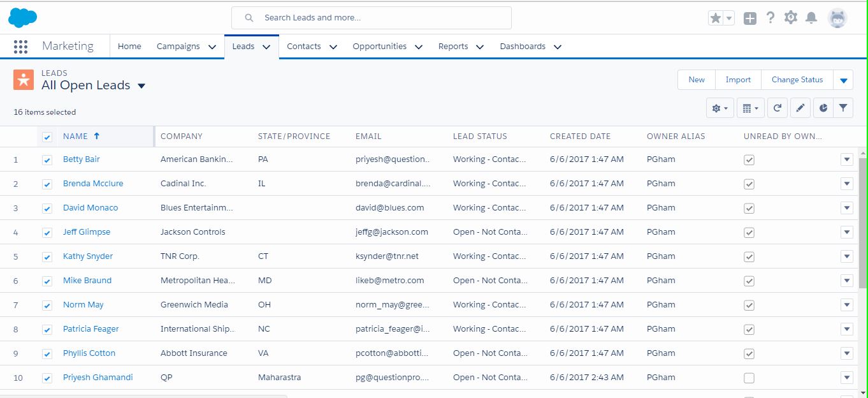The width and height of the screenshot is (868, 398).
Task: Open the Campaigns tab
Action: (178, 47)
